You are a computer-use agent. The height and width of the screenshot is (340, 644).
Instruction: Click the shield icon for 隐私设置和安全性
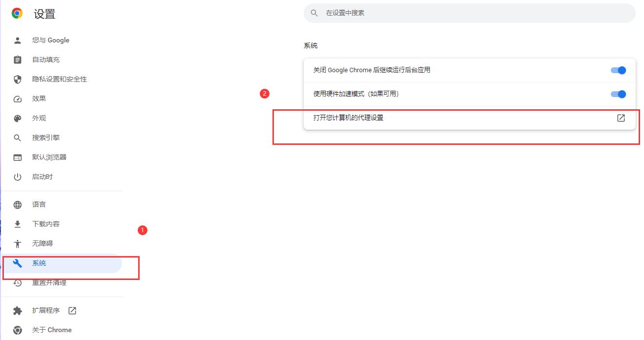click(18, 80)
